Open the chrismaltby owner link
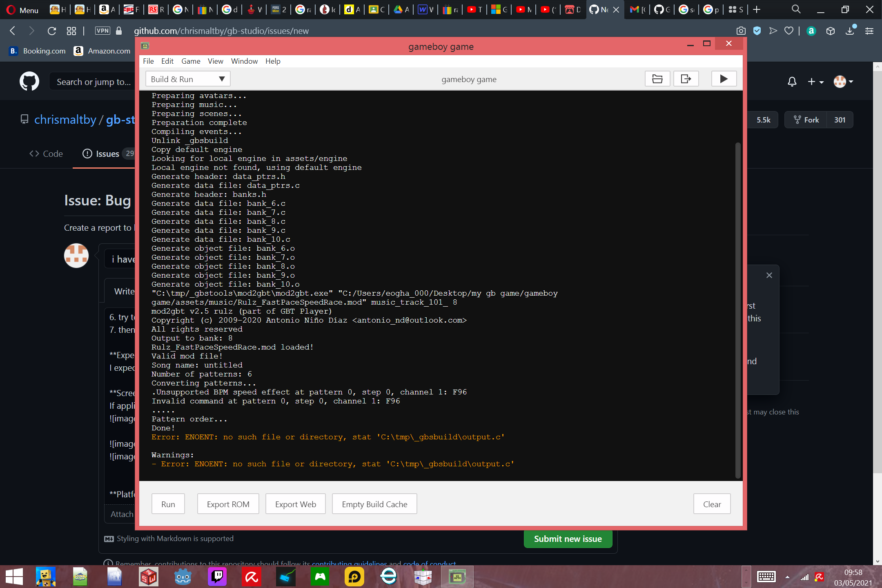 [x=65, y=120]
